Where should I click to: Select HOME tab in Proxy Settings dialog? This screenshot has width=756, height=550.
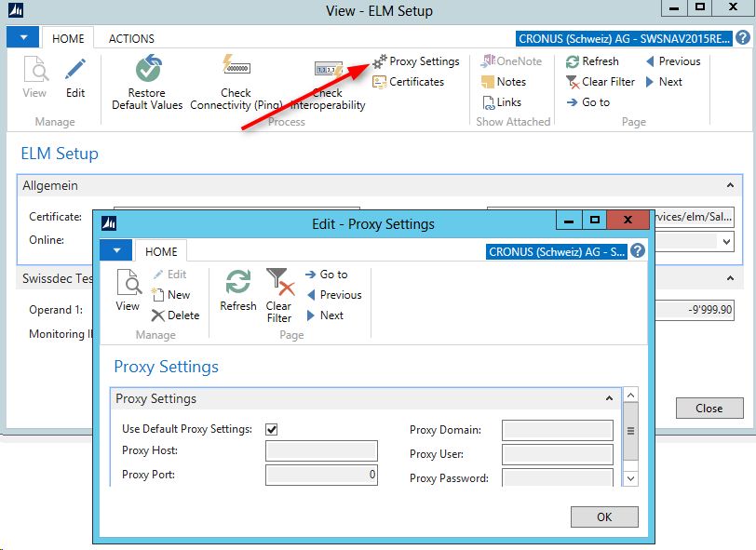[x=161, y=251]
